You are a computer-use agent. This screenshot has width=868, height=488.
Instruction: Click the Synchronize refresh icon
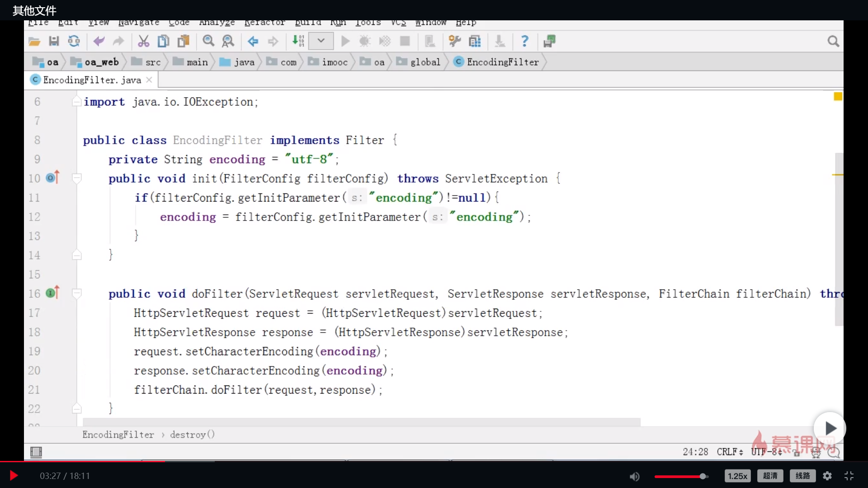74,42
